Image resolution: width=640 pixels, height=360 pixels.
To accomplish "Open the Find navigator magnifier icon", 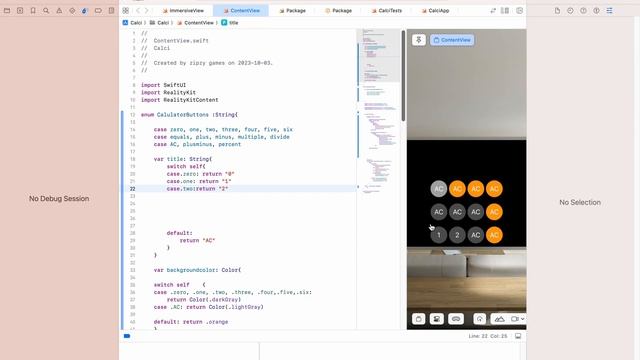I will 46,11.
